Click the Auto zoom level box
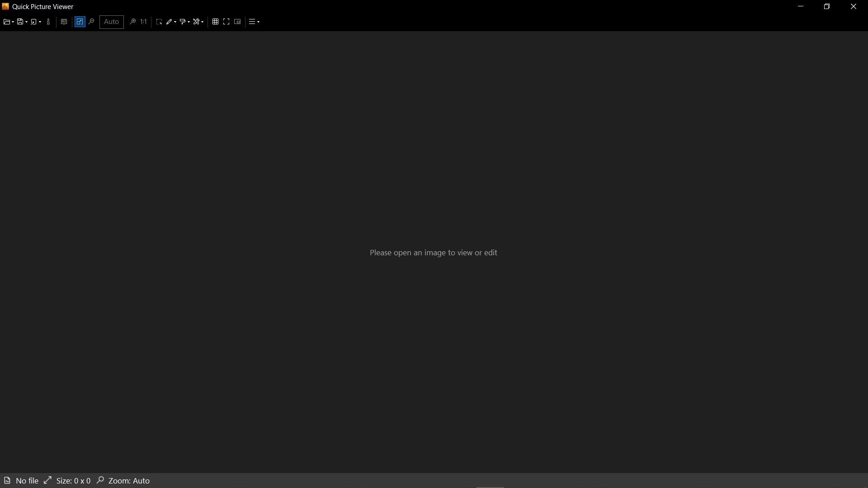Viewport: 868px width, 488px height. click(x=111, y=22)
